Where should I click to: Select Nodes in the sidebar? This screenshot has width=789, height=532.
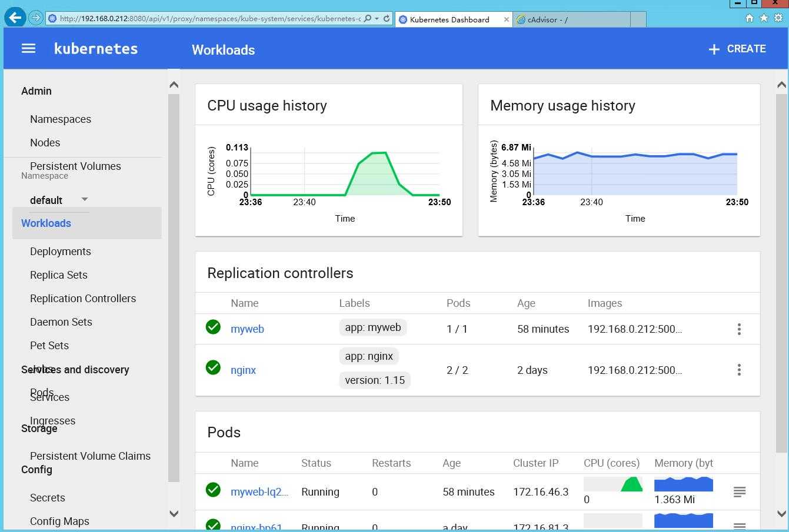click(x=45, y=143)
